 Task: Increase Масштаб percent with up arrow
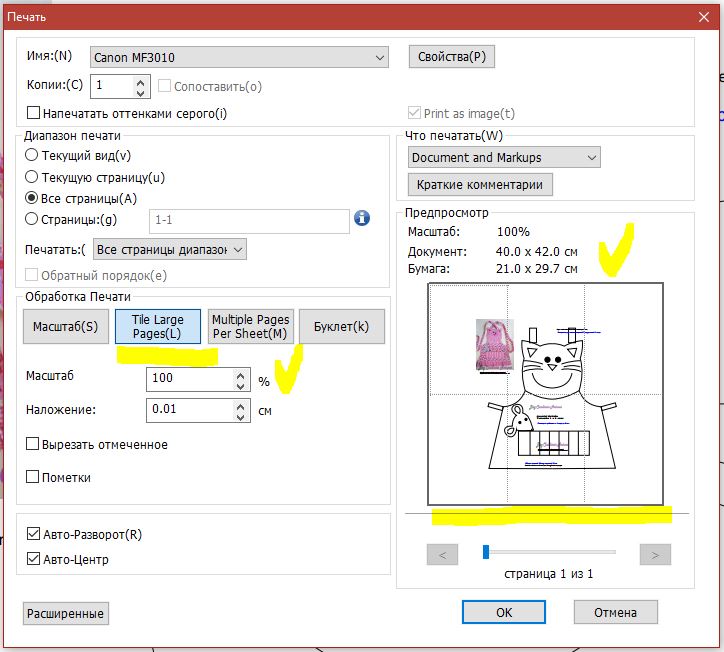(241, 374)
